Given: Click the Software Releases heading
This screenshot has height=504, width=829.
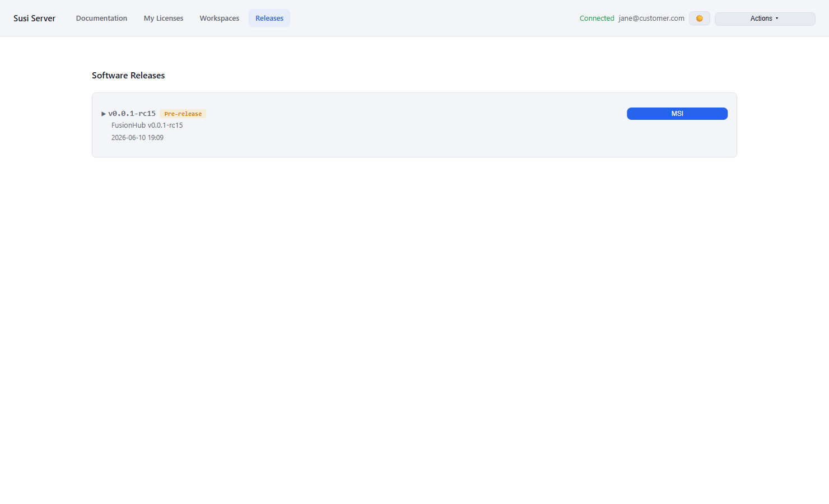Looking at the screenshot, I should (128, 76).
